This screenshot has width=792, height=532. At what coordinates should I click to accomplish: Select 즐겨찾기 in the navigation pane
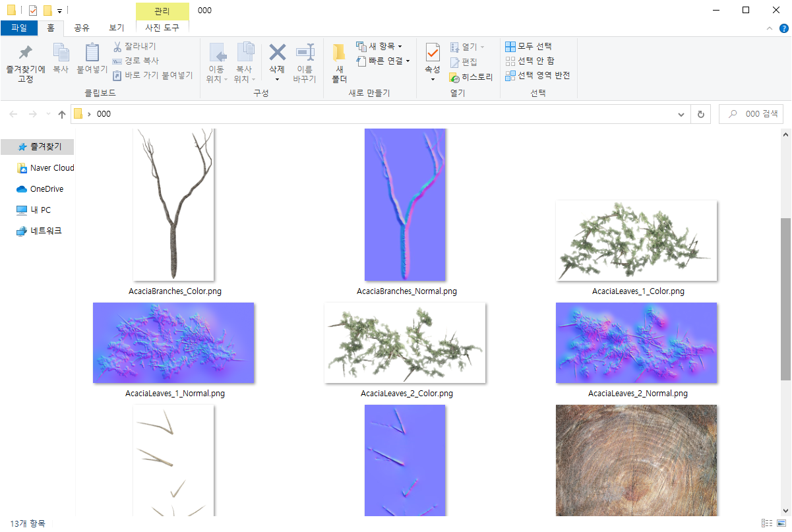38,146
